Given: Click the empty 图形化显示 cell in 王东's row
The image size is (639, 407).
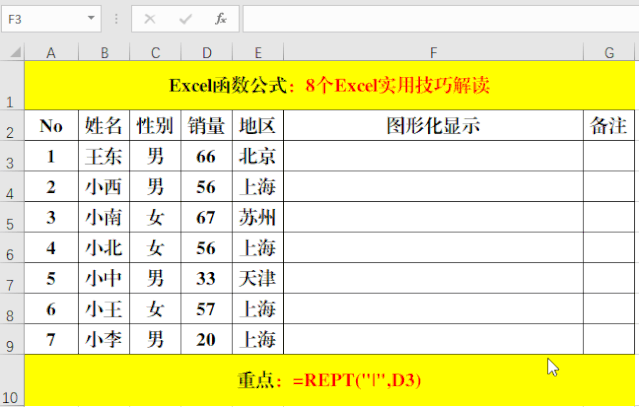Looking at the screenshot, I should pos(433,156).
